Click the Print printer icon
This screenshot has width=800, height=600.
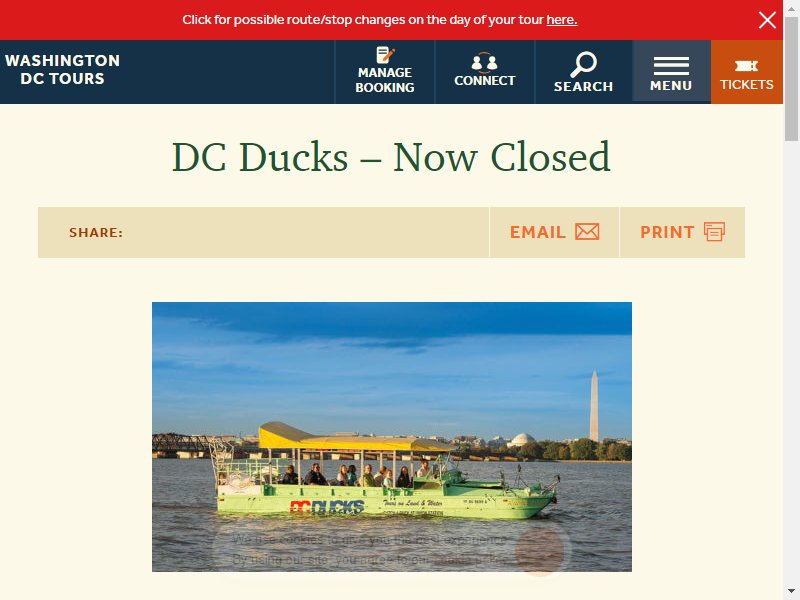714,232
